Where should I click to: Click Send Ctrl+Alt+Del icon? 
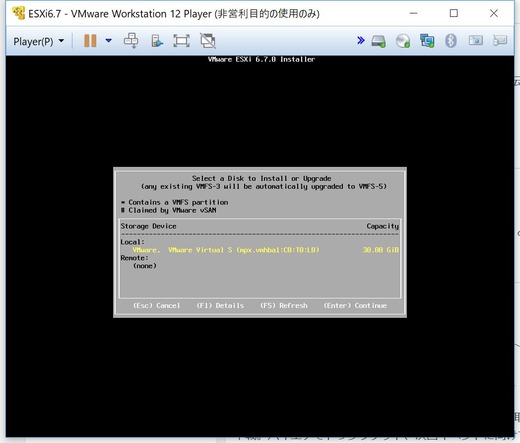[x=131, y=41]
